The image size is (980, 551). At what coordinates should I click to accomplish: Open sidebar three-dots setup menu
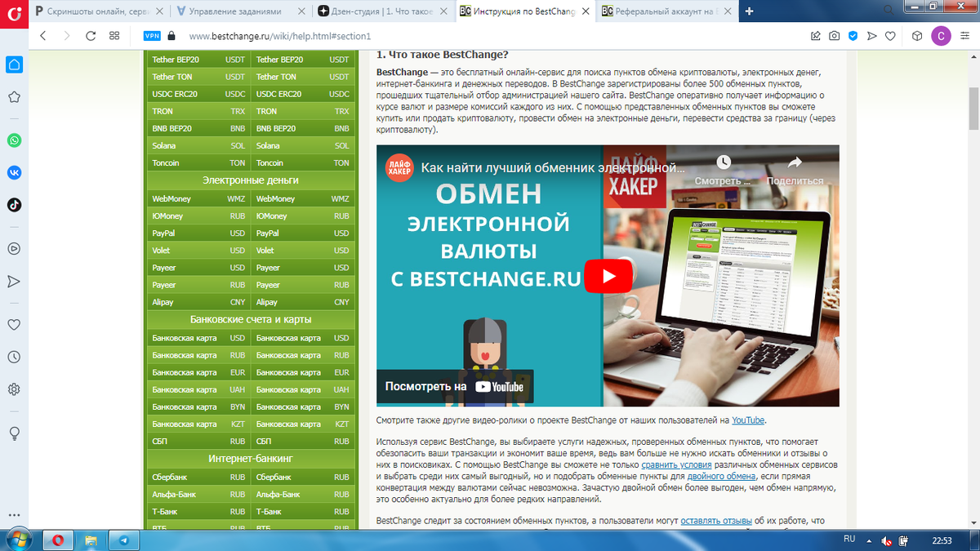coord(14,515)
